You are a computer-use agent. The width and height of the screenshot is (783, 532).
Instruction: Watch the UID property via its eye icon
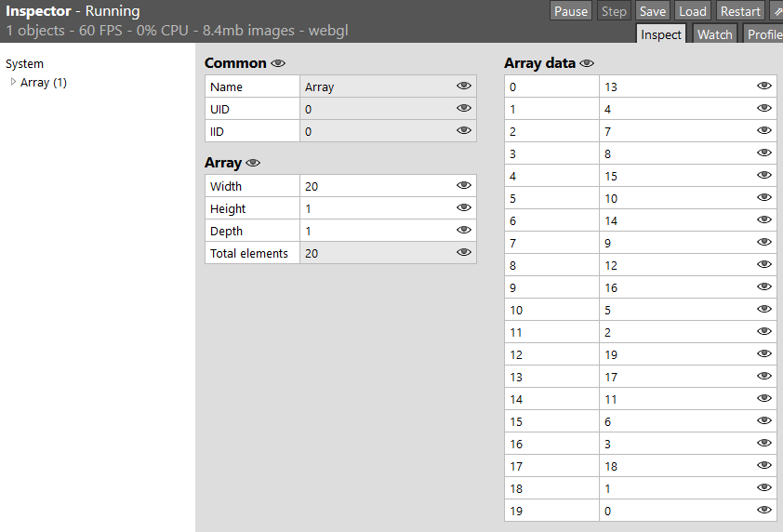464,109
